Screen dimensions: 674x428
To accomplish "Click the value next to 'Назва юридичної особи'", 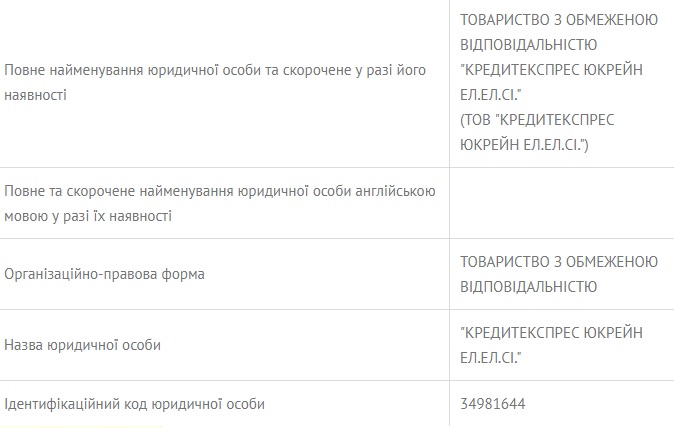I will [x=551, y=345].
